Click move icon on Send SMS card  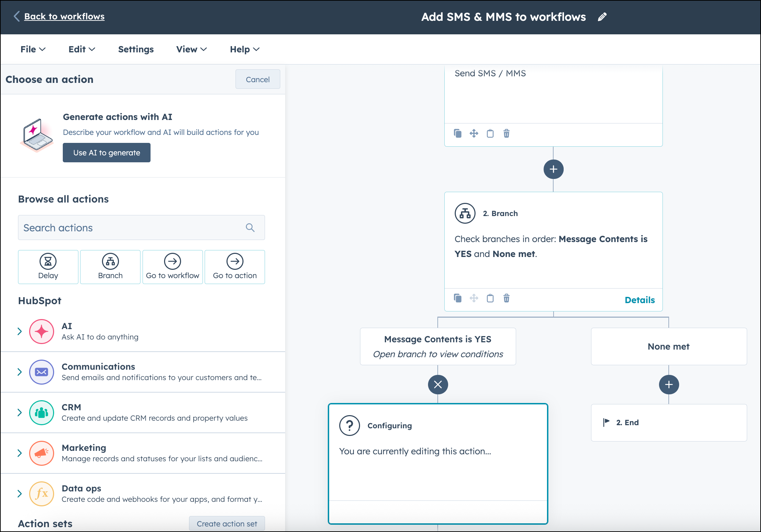pos(474,133)
